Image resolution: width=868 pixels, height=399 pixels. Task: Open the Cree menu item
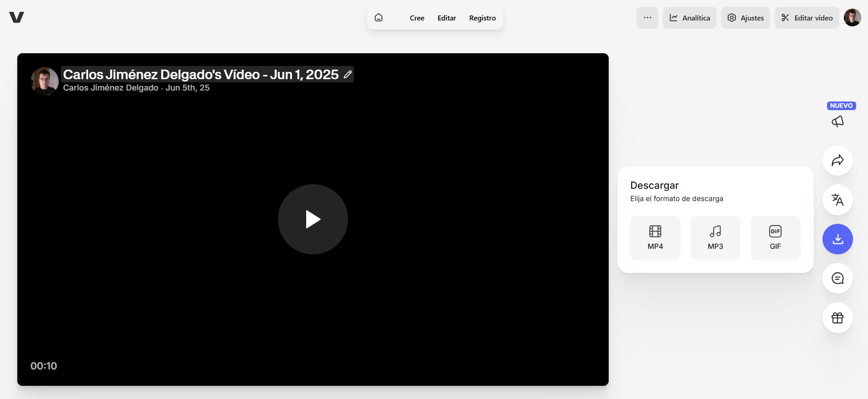coord(417,18)
